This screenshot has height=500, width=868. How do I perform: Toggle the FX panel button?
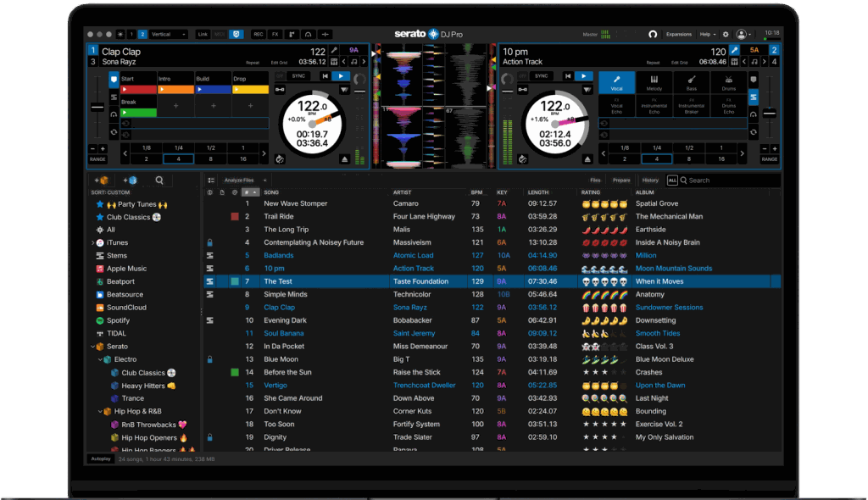(275, 35)
